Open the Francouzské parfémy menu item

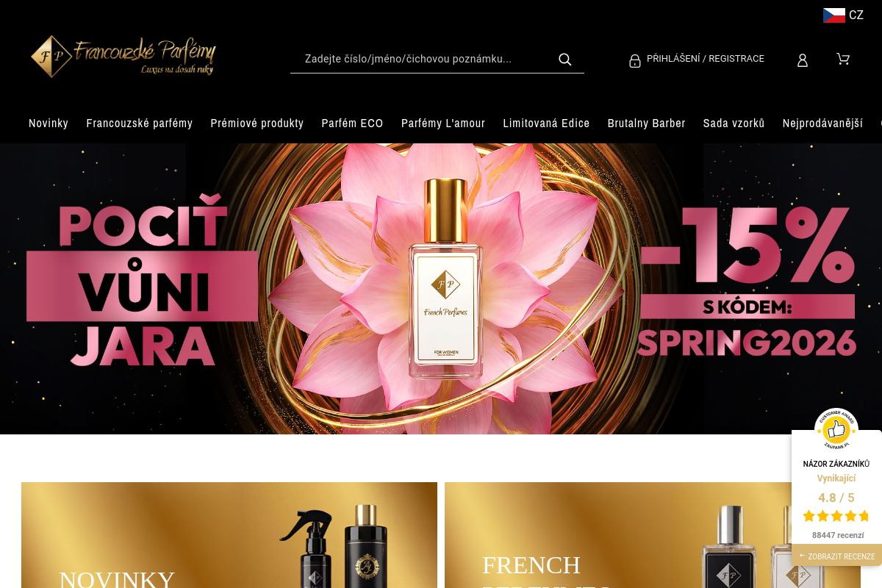[140, 123]
